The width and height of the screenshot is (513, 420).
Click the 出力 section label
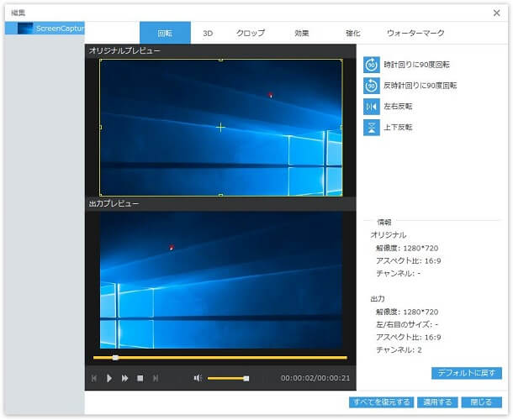pos(378,299)
